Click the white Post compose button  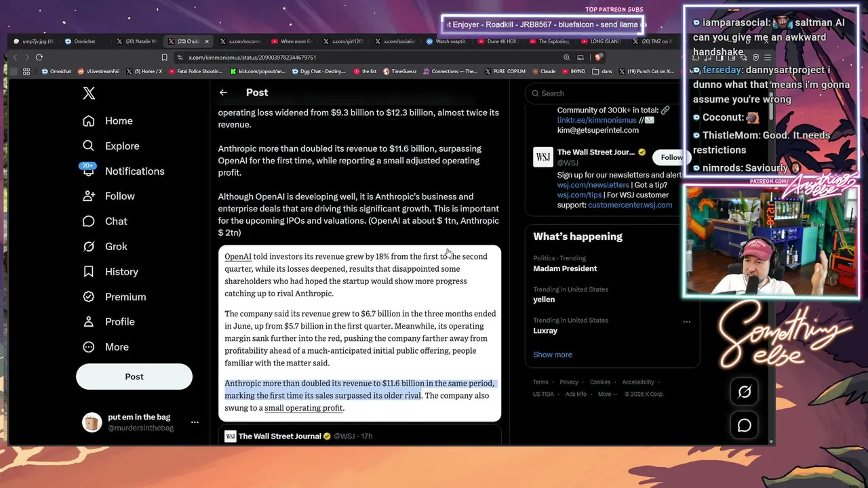click(x=134, y=377)
